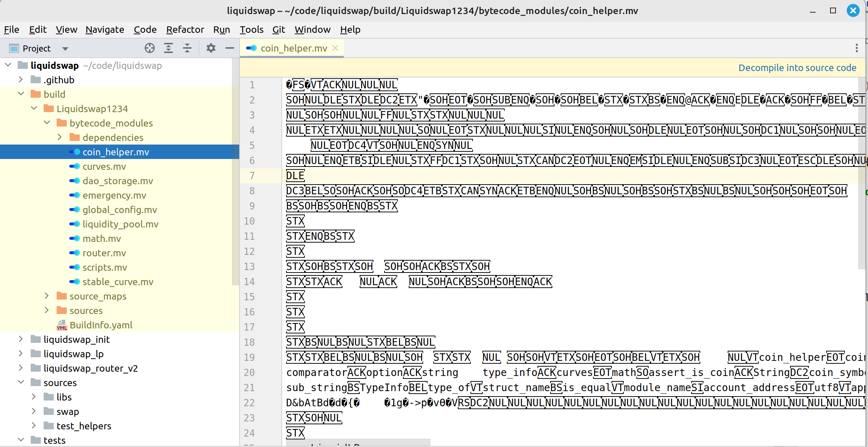Expand the .github folder

[21, 80]
